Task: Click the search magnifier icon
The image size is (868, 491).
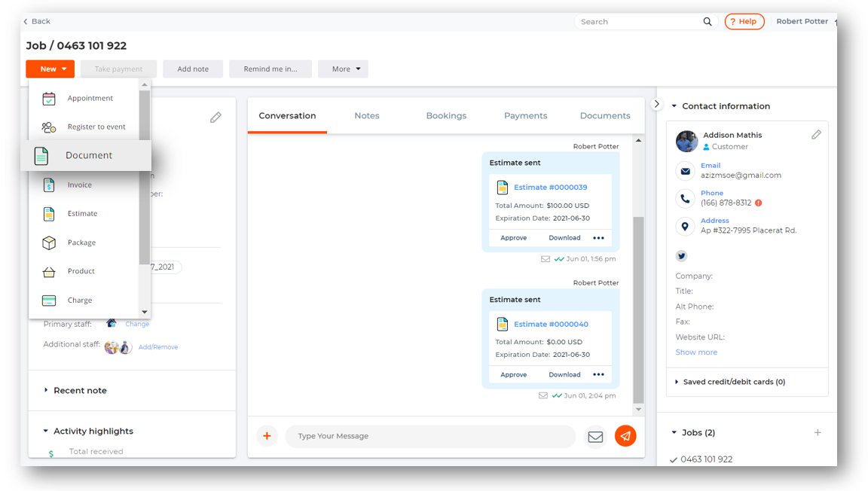Action: [x=708, y=22]
